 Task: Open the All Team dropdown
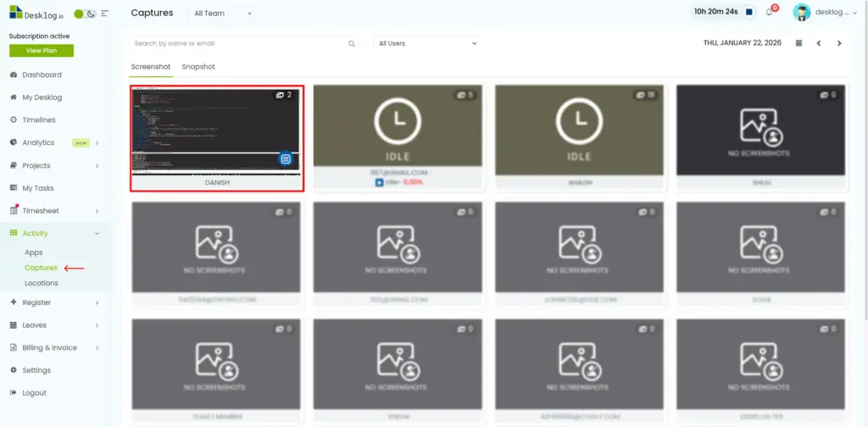click(223, 14)
